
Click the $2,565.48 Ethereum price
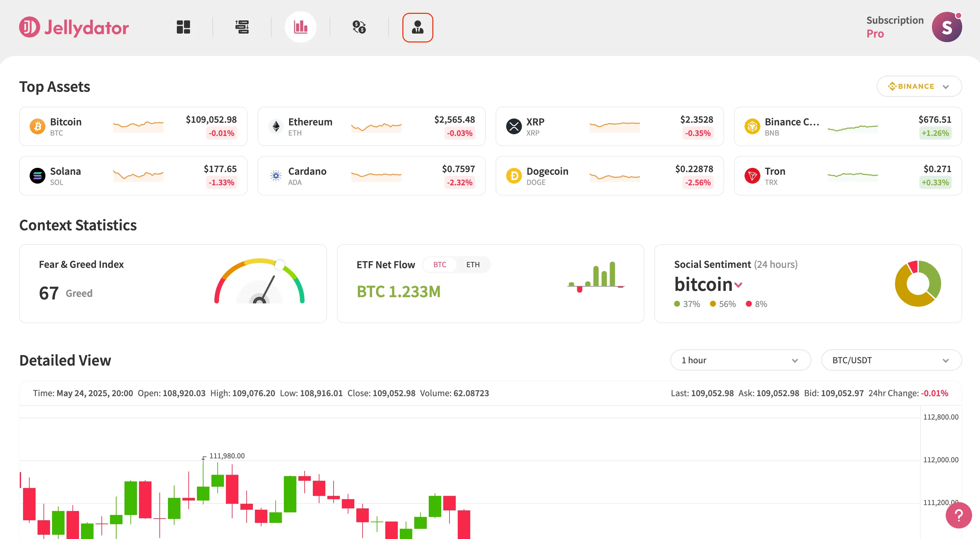click(x=455, y=119)
